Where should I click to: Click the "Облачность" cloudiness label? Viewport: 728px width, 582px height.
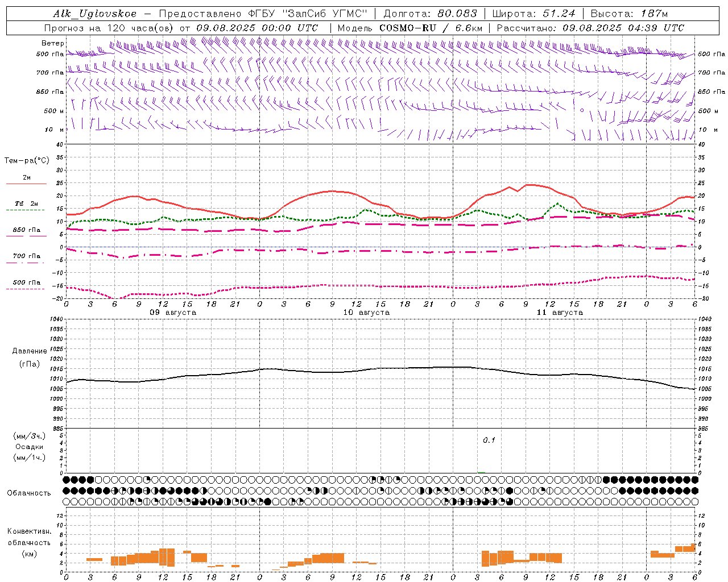[29, 493]
